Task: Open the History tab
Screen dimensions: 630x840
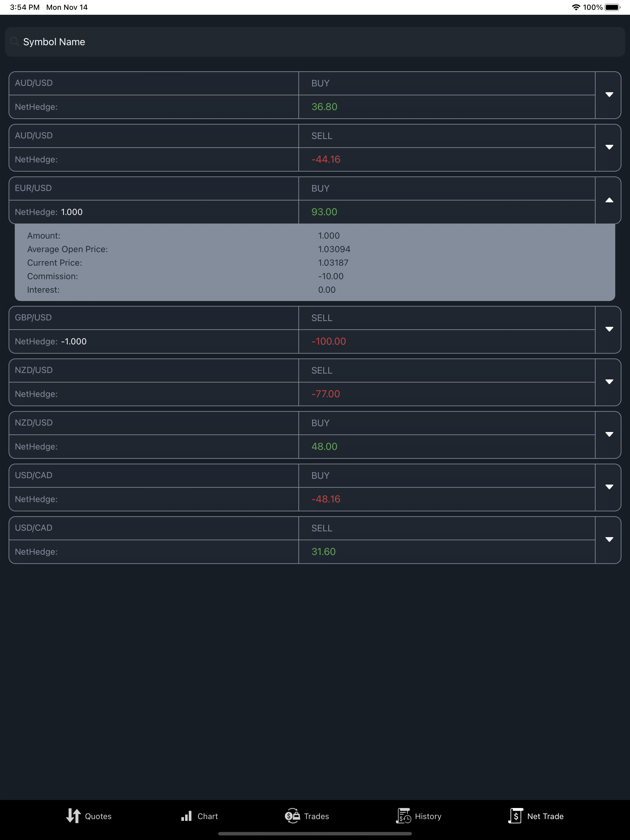Action: click(419, 816)
